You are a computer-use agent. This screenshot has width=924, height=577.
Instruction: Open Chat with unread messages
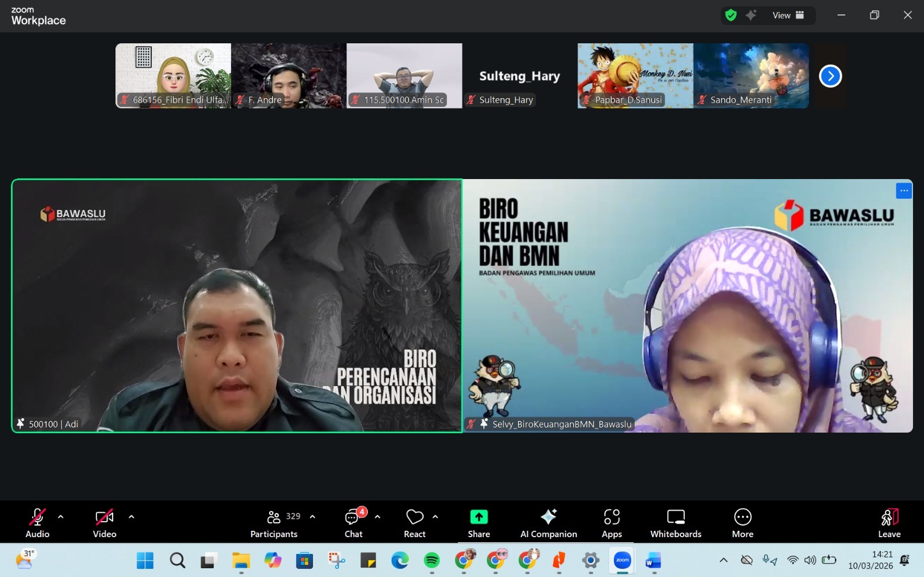[353, 523]
